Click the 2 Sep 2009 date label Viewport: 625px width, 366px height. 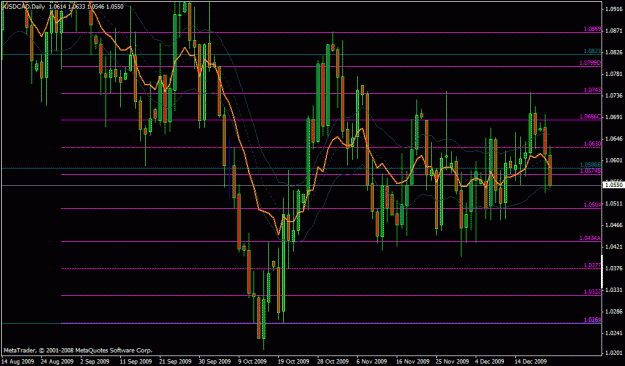(x=95, y=361)
